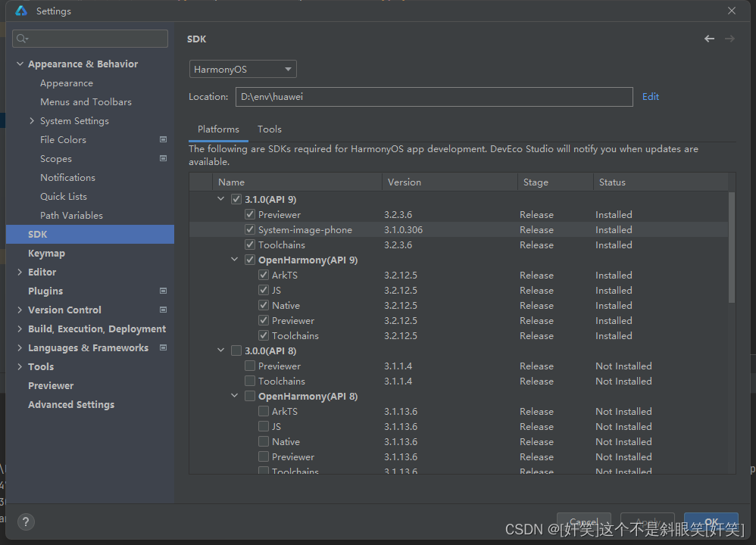Open the HarmonyOS SDK type dropdown
The image size is (756, 545).
[242, 69]
